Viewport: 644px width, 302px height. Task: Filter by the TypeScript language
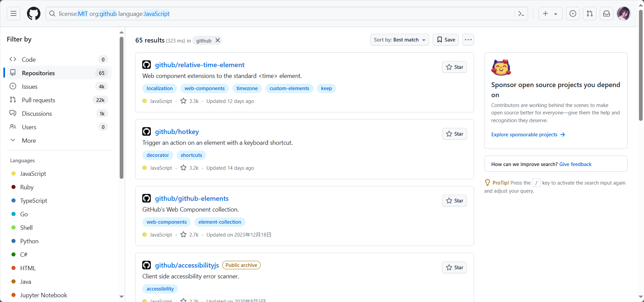tap(33, 200)
